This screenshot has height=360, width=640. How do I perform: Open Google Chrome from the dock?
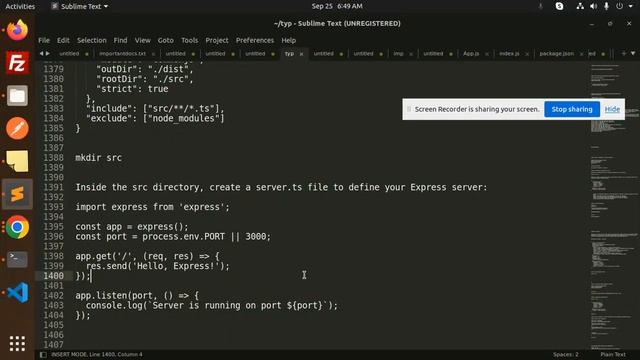point(17,227)
